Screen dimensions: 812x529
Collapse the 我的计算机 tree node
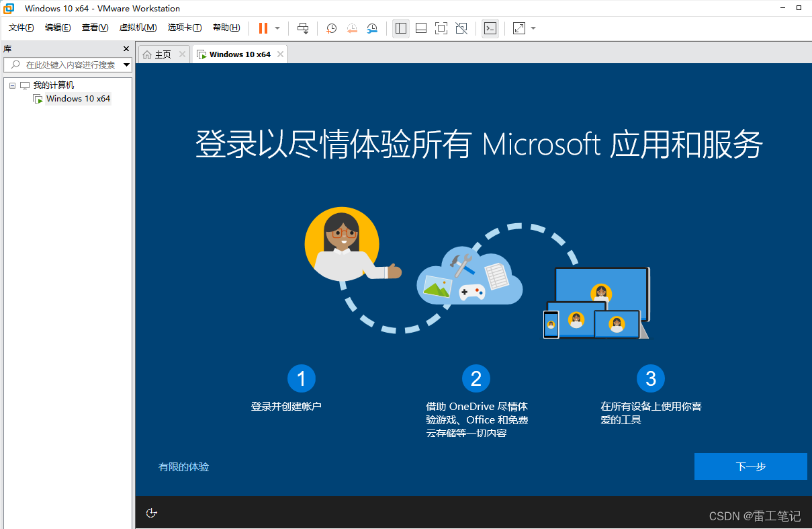[x=12, y=85]
